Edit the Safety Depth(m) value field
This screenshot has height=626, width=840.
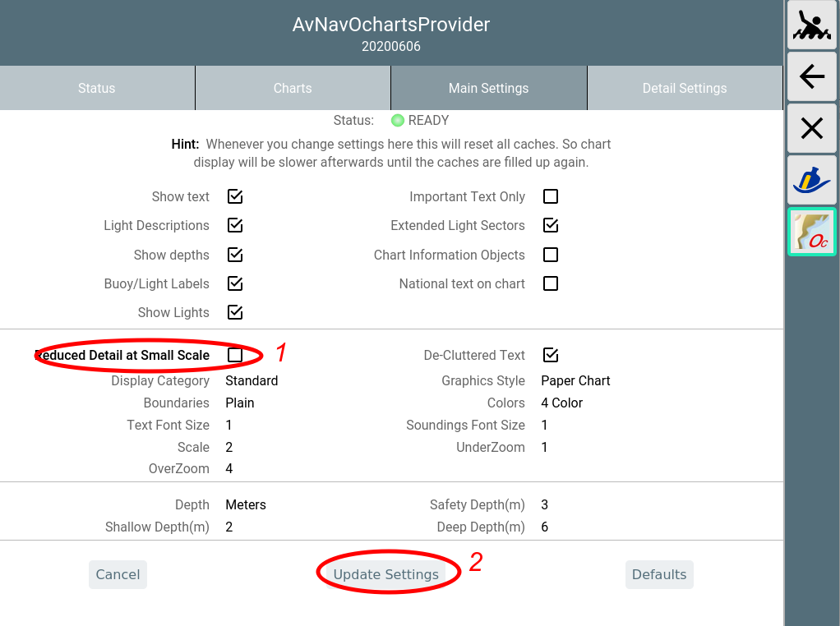[545, 505]
